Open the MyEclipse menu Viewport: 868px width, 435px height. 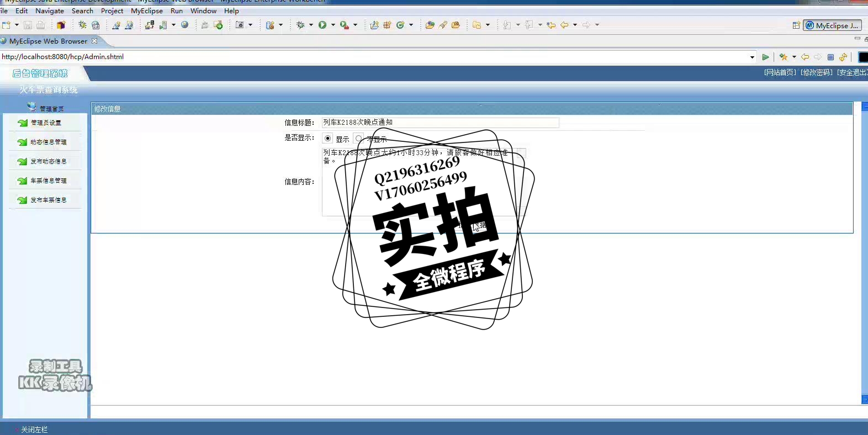pyautogui.click(x=147, y=10)
